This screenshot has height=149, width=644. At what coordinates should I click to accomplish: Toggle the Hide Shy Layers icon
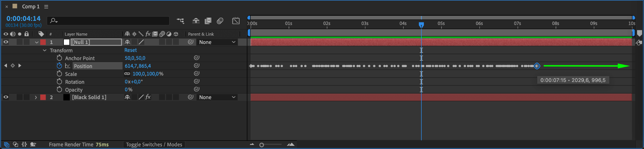(196, 21)
